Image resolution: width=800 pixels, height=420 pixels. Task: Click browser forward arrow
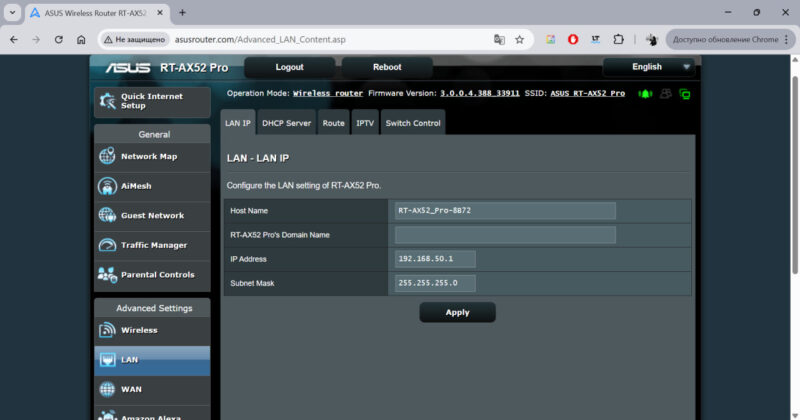36,39
